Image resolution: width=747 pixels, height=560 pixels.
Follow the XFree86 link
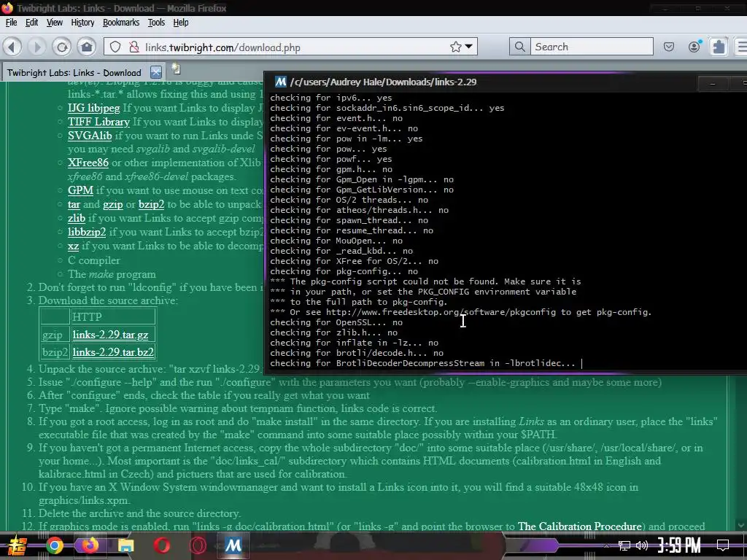tap(88, 163)
